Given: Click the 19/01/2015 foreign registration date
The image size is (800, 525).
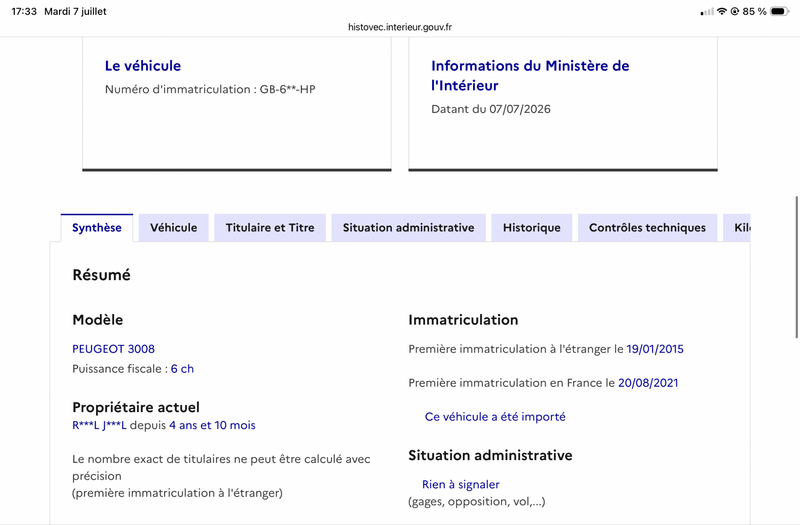Looking at the screenshot, I should (655, 349).
